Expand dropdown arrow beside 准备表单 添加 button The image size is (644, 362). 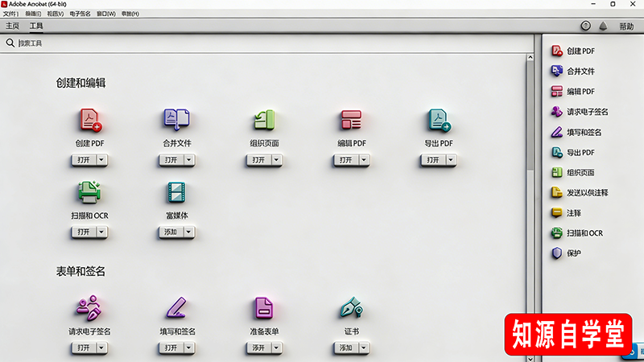click(x=276, y=348)
